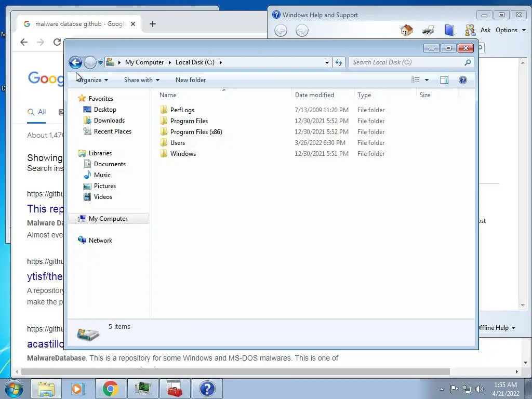Close the malware database Chrome tab
The image size is (532, 399).
[x=133, y=24]
